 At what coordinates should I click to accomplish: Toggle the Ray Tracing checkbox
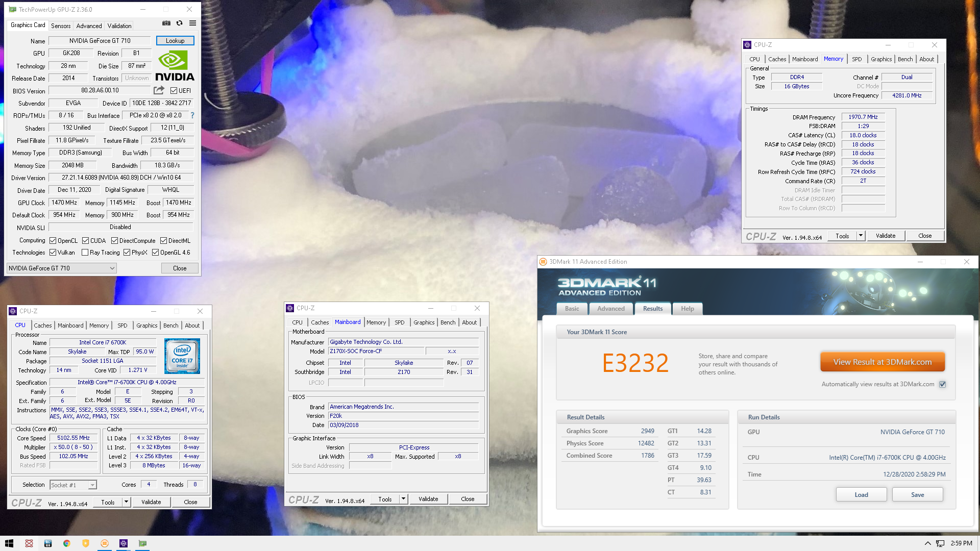pyautogui.click(x=85, y=253)
